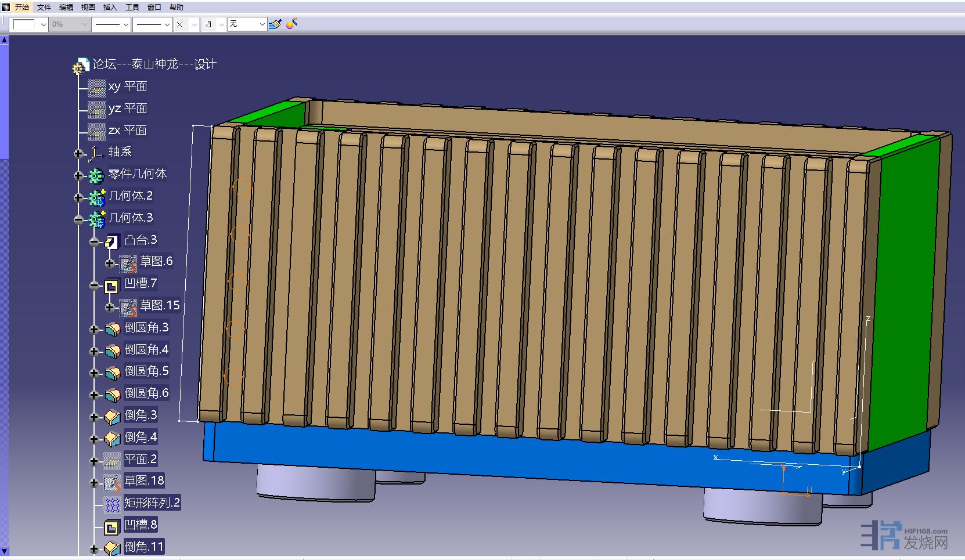Image resolution: width=965 pixels, height=560 pixels.
Task: Open the point symbol dropdown with X
Action: pos(194,24)
